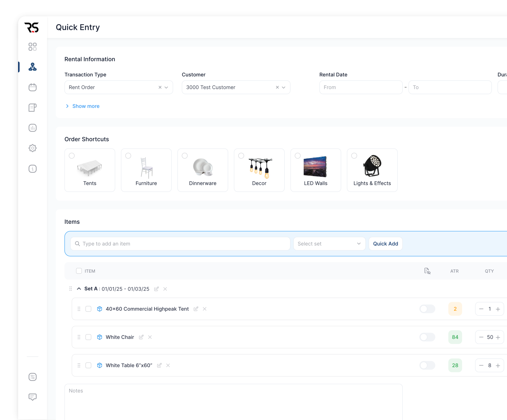Increase Highpeak Tent quantity
This screenshot has width=507, height=420.
click(x=498, y=309)
